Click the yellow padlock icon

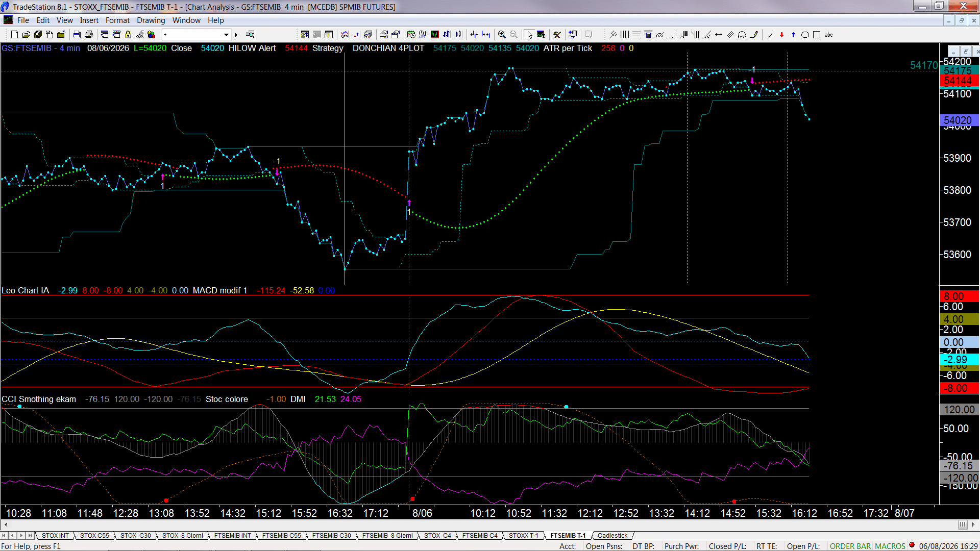[x=128, y=35]
